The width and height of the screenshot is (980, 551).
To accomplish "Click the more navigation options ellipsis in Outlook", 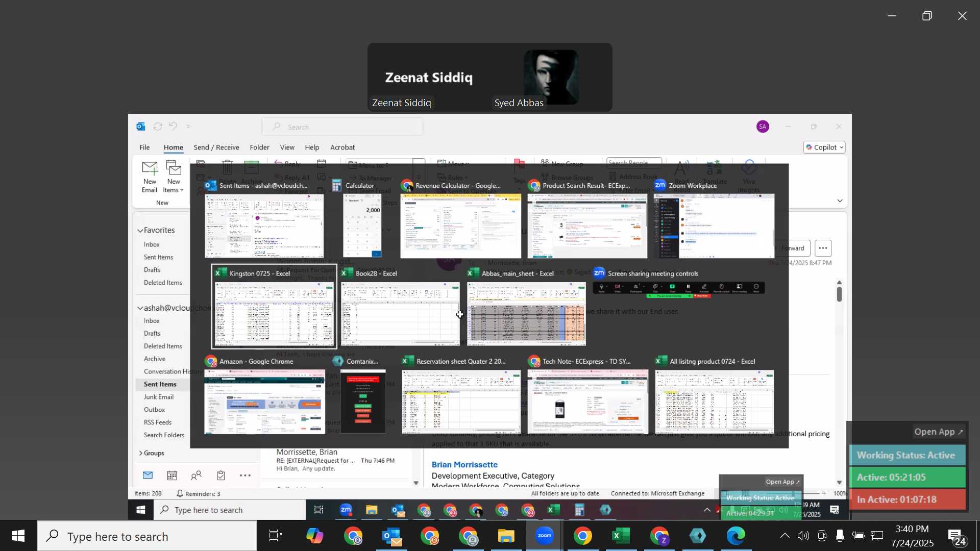I will tap(245, 475).
